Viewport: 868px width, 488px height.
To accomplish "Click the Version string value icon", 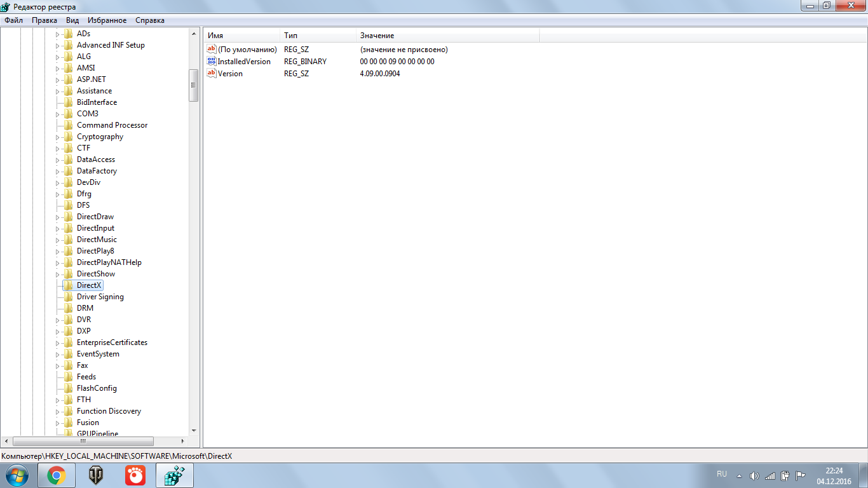I will pos(212,74).
